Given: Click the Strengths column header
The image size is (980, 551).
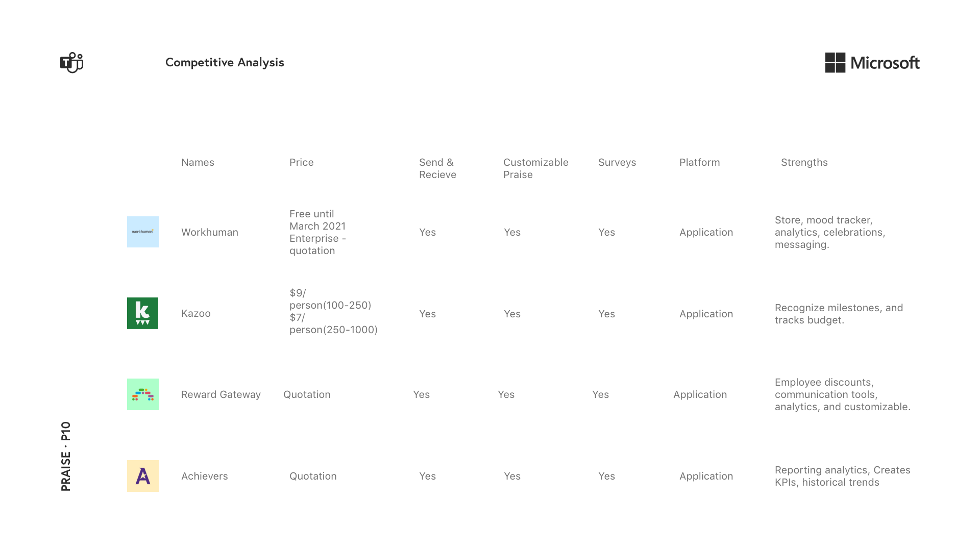Looking at the screenshot, I should [804, 162].
